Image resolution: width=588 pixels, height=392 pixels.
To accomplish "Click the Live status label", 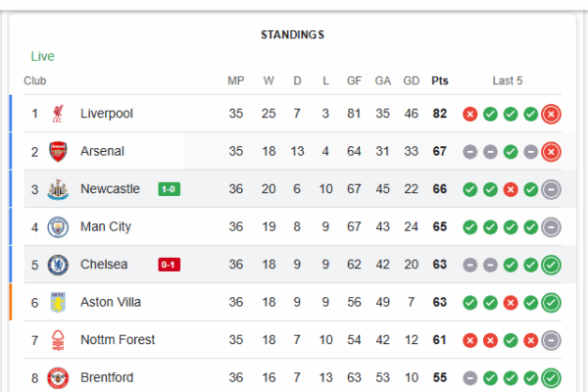I will [43, 56].
